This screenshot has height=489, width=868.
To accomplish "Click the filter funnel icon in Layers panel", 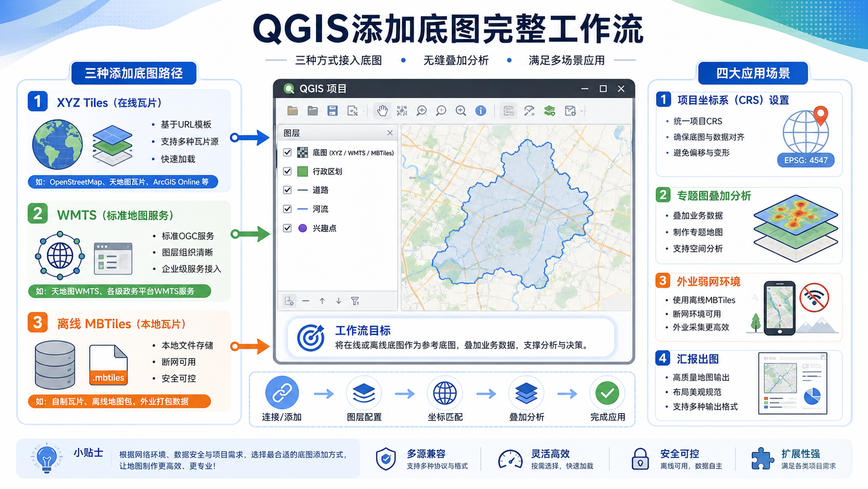I will [x=355, y=301].
